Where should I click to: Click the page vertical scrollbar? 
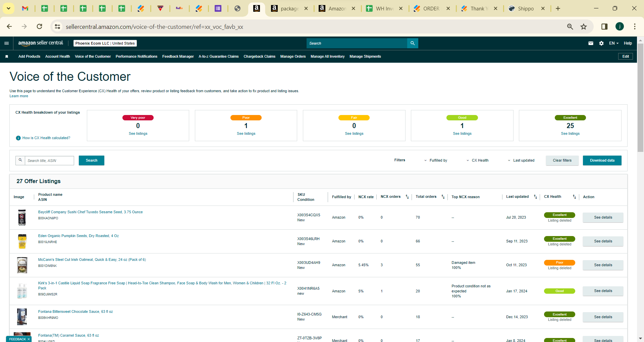(x=640, y=97)
